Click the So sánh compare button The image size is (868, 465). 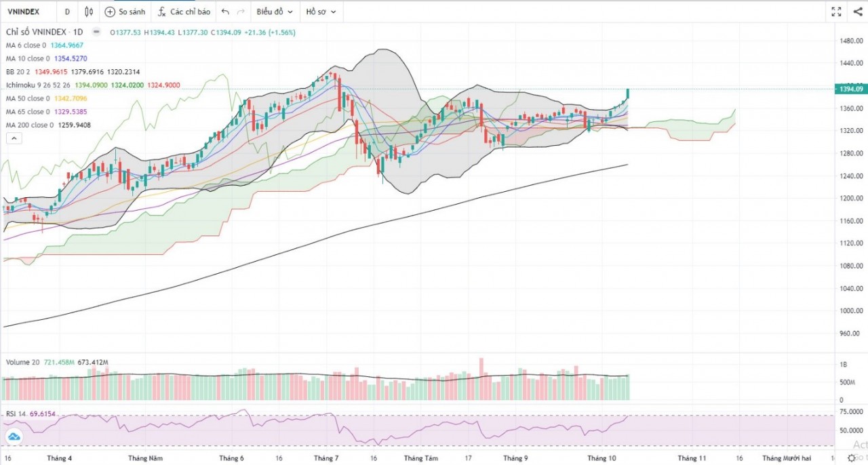pos(125,12)
